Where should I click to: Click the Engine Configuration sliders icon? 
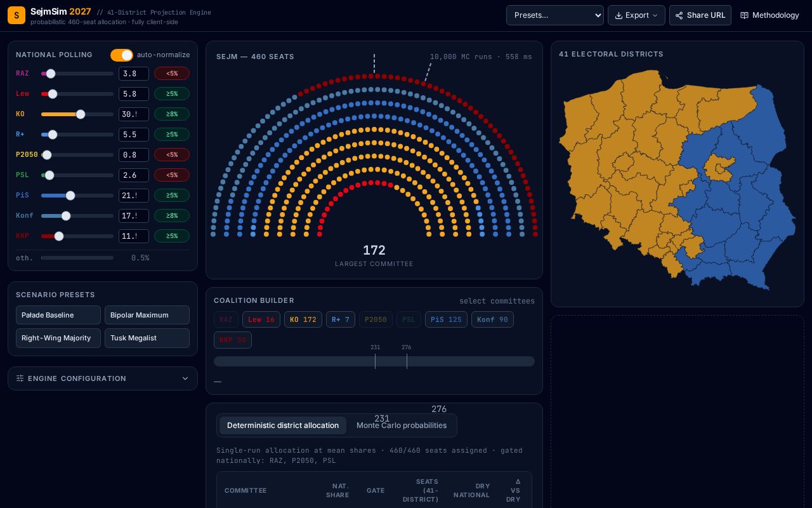click(x=20, y=378)
